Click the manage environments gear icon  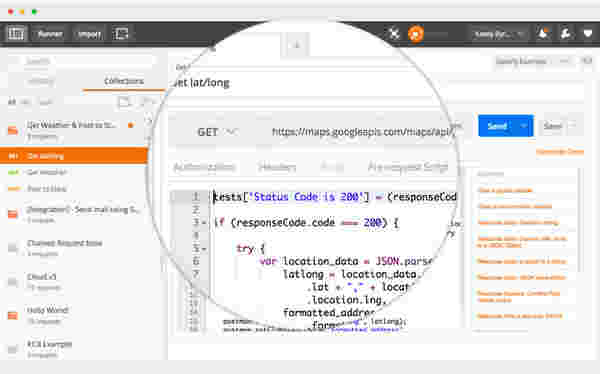coord(587,60)
